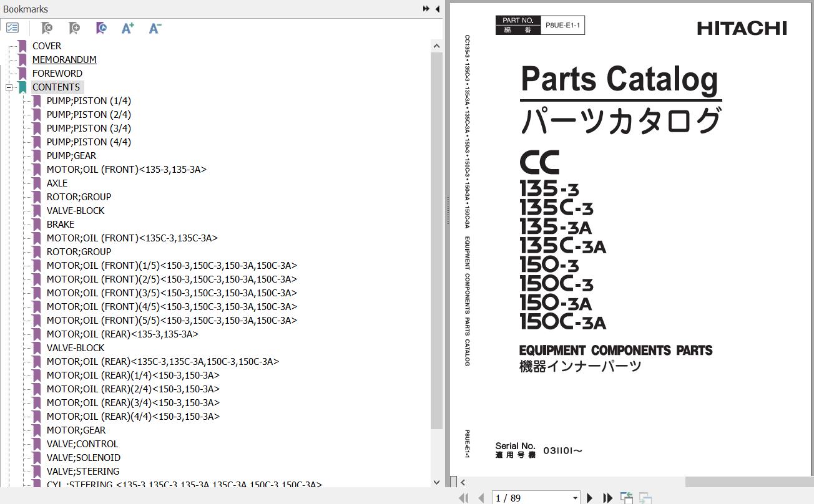Screen dimensions: 814x504
Task: Click the double-arrow expand panel icon
Action: pyautogui.click(x=426, y=9)
